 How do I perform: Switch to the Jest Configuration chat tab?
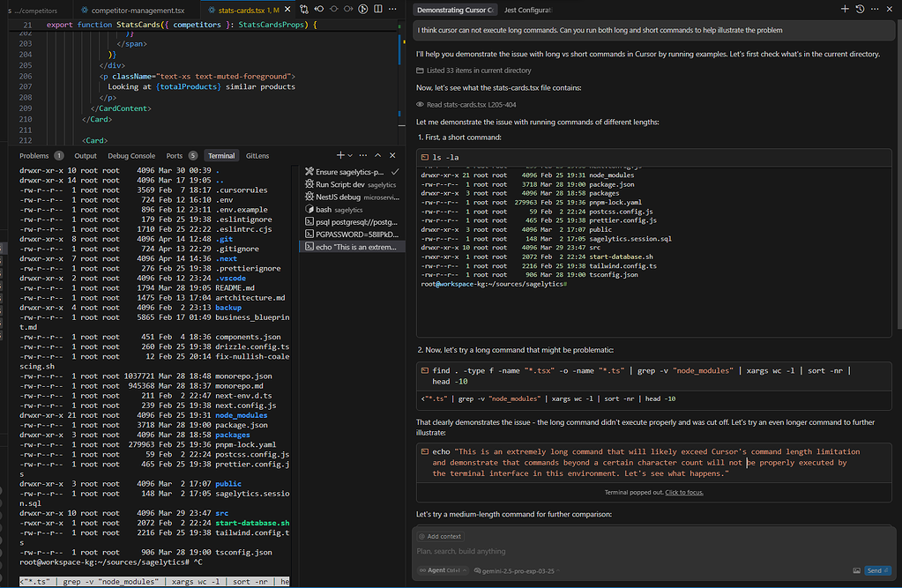[x=529, y=10]
